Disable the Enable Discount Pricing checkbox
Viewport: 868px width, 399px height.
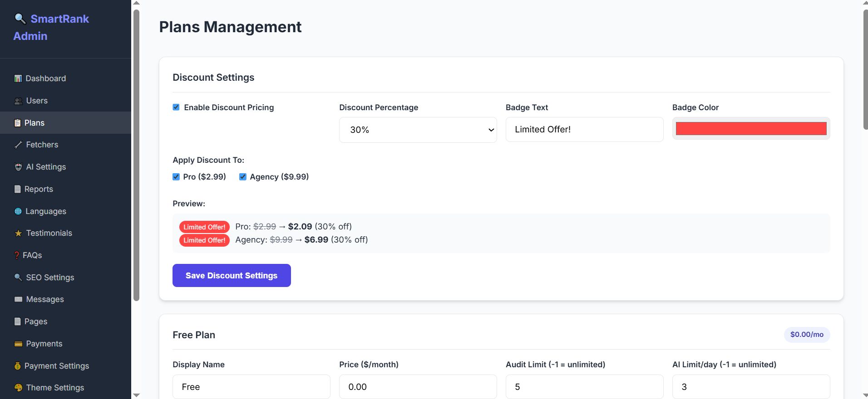click(176, 107)
